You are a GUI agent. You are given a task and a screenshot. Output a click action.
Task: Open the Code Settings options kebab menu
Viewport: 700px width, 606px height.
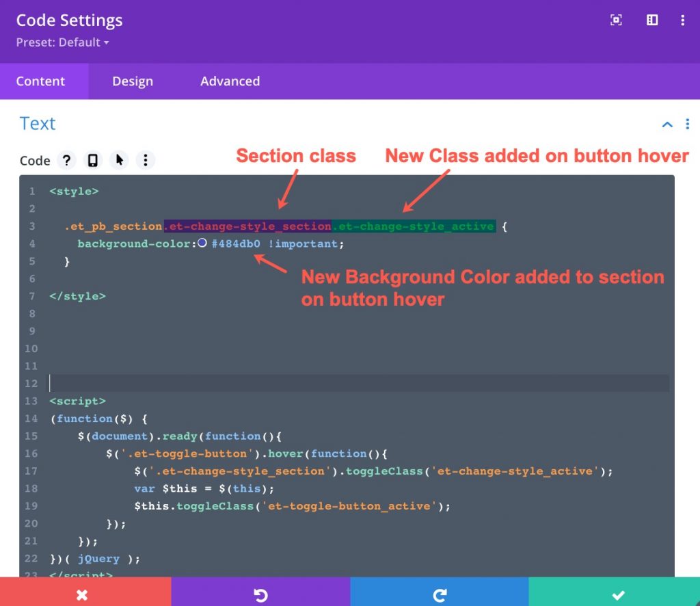pos(682,20)
